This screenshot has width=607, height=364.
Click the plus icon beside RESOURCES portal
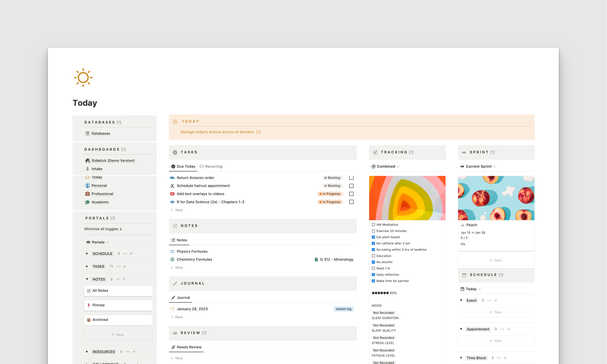pyautogui.click(x=134, y=352)
